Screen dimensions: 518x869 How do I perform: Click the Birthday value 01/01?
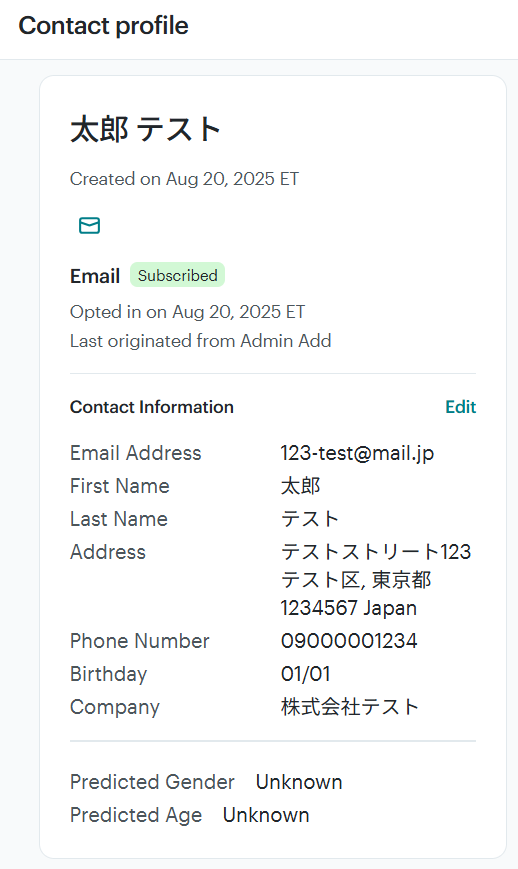(x=305, y=674)
